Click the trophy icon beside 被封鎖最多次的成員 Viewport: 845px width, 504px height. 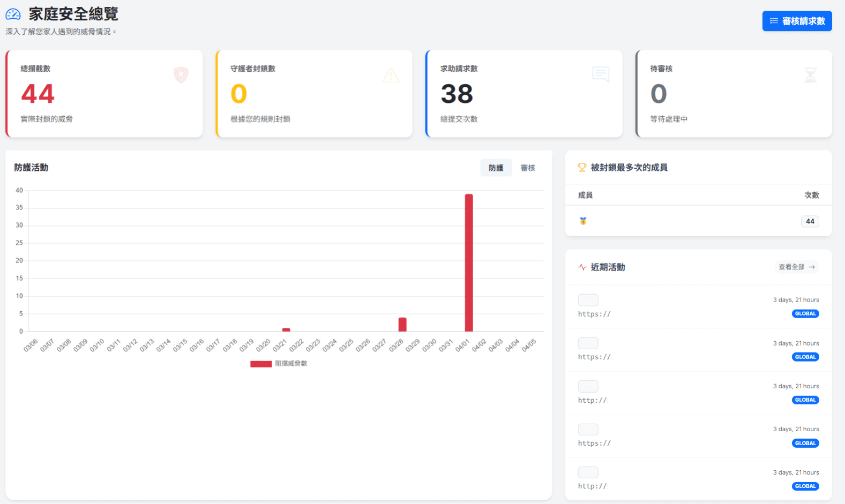point(582,168)
